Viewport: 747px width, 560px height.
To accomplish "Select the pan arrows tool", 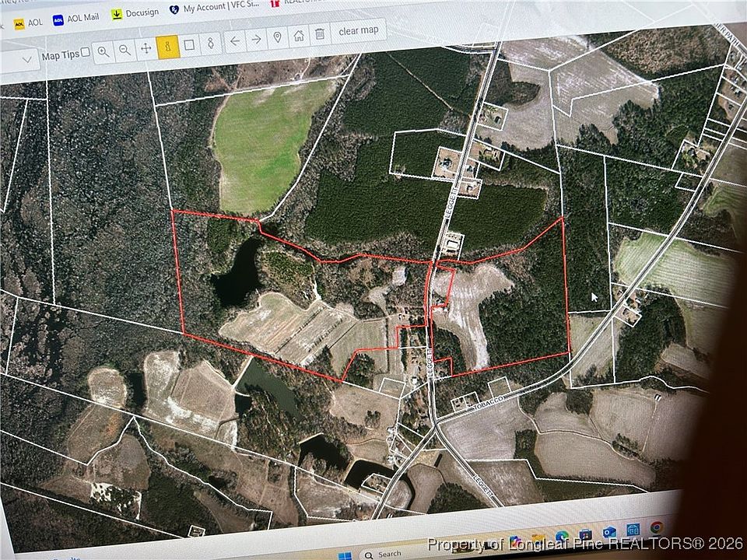I will pos(146,48).
